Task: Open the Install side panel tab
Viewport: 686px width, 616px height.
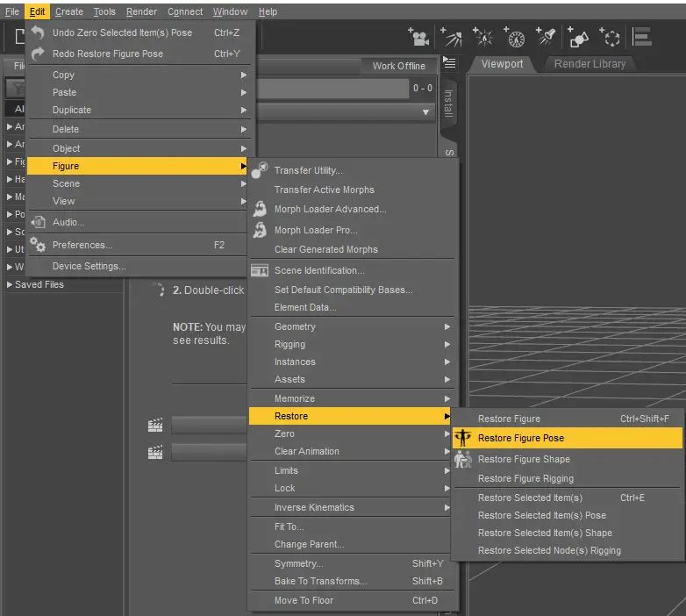Action: [448, 104]
